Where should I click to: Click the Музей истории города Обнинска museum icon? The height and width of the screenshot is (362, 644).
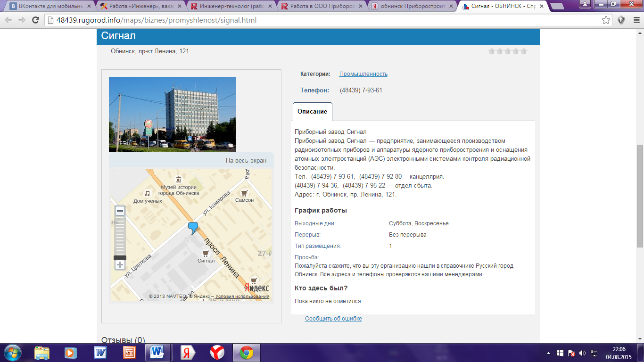(179, 179)
